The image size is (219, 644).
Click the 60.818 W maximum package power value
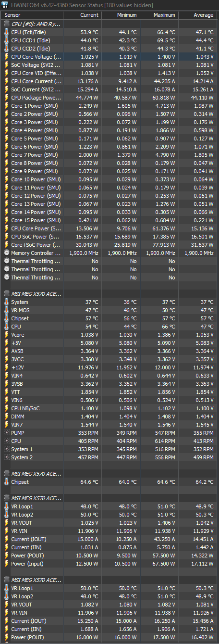click(164, 98)
